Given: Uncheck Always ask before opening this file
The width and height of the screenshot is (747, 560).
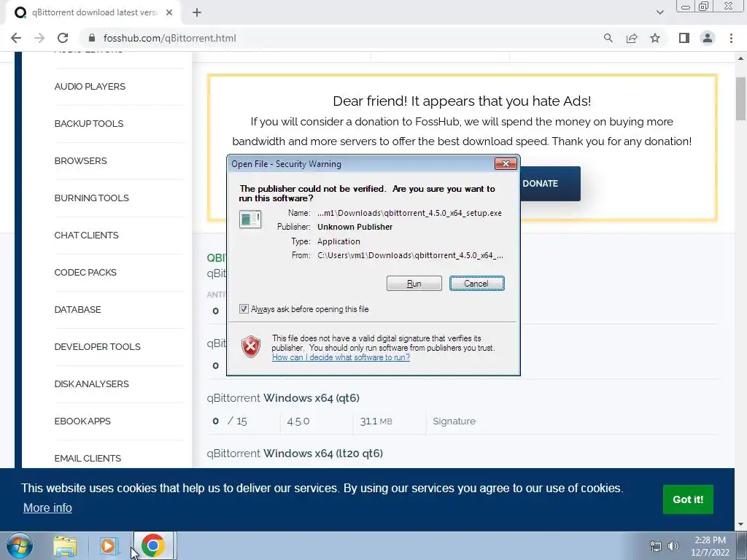Looking at the screenshot, I should 244,309.
